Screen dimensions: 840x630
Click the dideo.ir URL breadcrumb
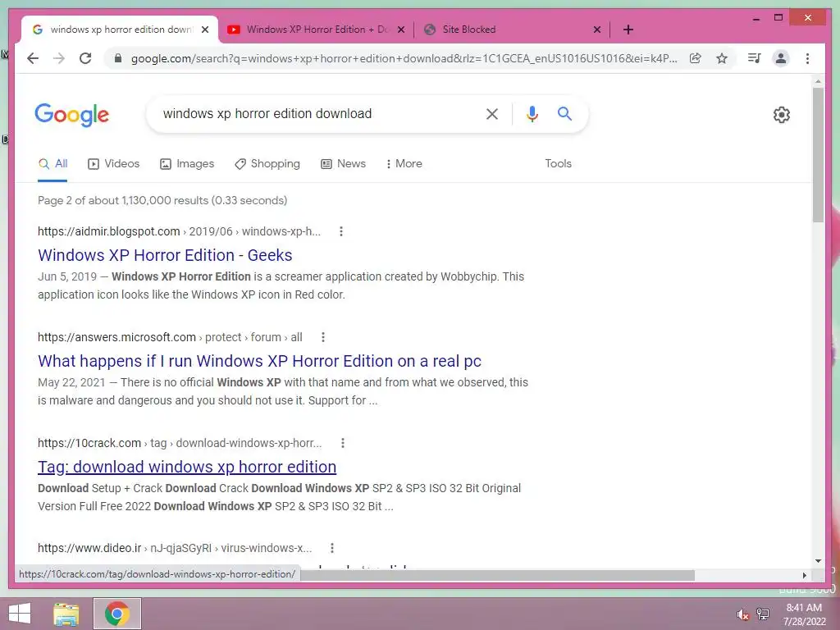click(175, 548)
